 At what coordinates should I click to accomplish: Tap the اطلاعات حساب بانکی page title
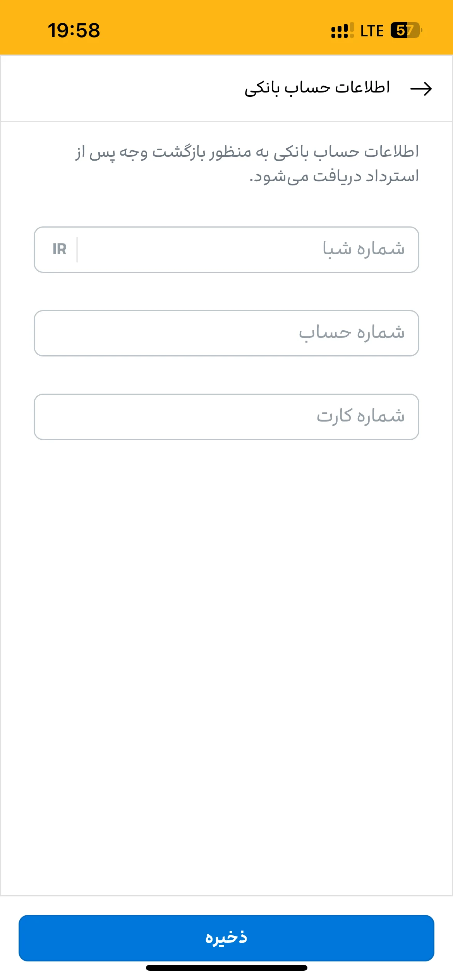tap(317, 87)
